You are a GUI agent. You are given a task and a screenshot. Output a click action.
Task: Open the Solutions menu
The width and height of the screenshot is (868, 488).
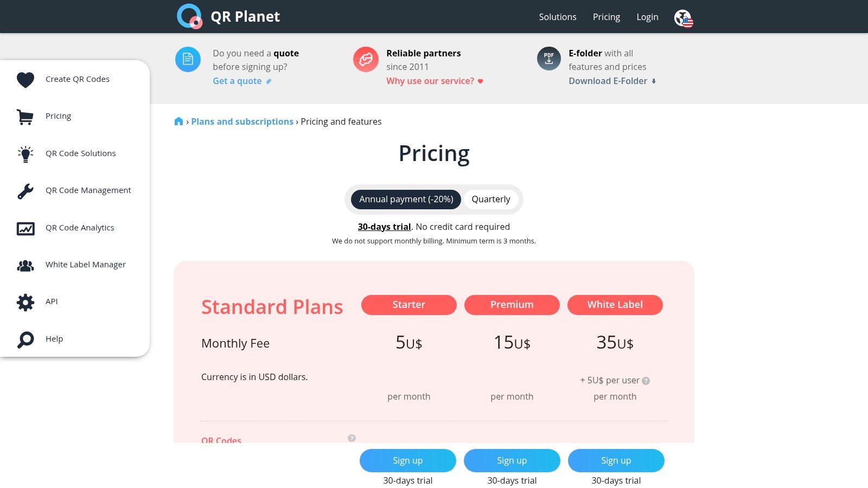click(557, 17)
